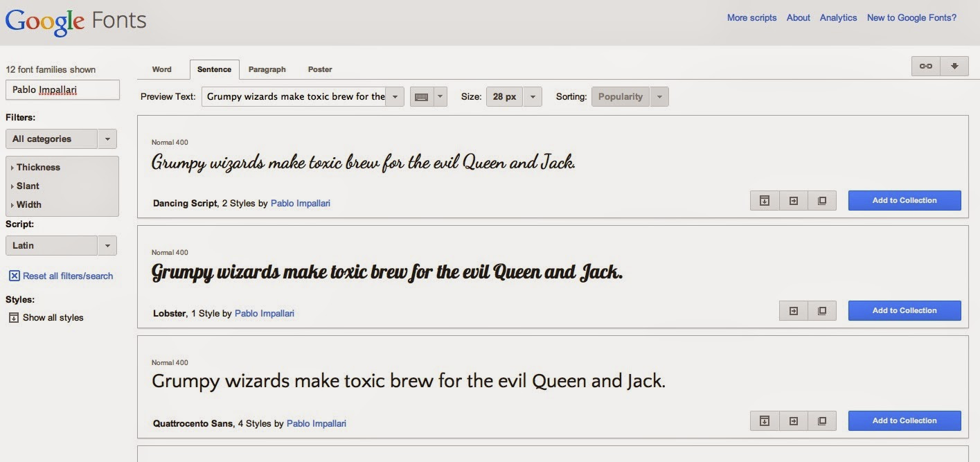Open Pablo Impallari link under Quattrocento Sans
The width and height of the screenshot is (980, 462).
point(317,424)
